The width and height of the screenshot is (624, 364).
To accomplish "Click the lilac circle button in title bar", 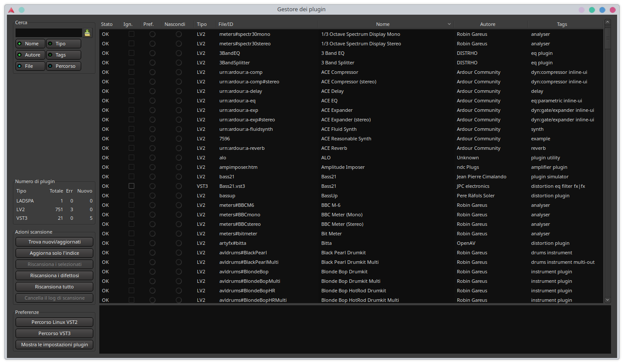I will click(582, 10).
